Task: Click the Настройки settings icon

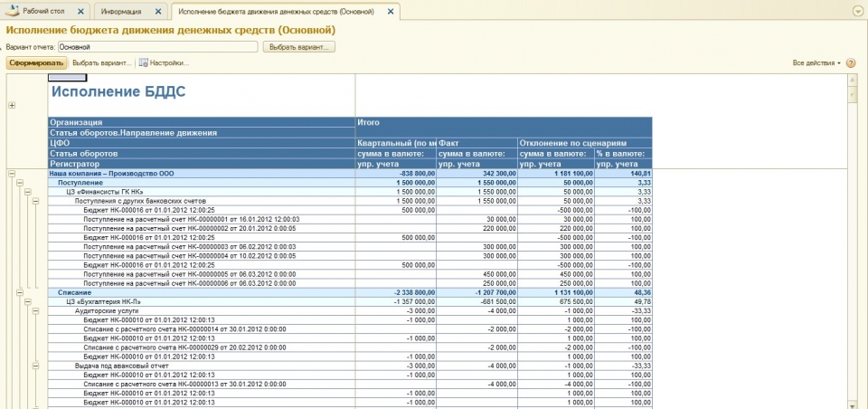Action: coord(144,63)
